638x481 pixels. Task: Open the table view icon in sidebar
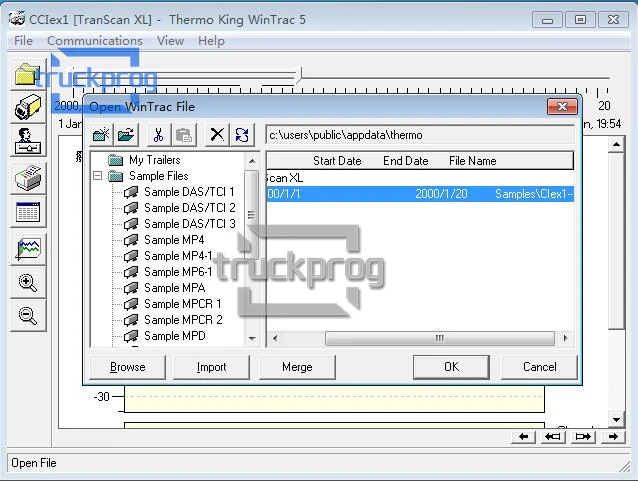[x=28, y=212]
